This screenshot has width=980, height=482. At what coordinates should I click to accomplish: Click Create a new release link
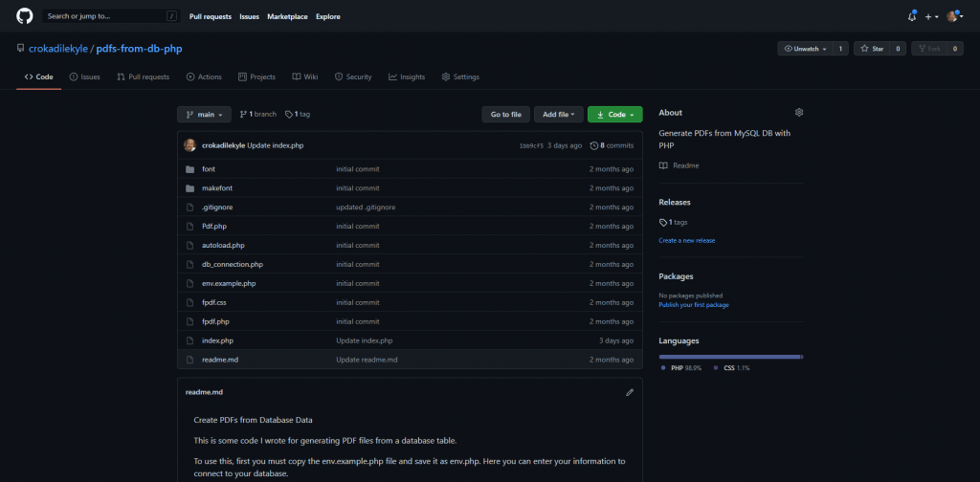[686, 240]
